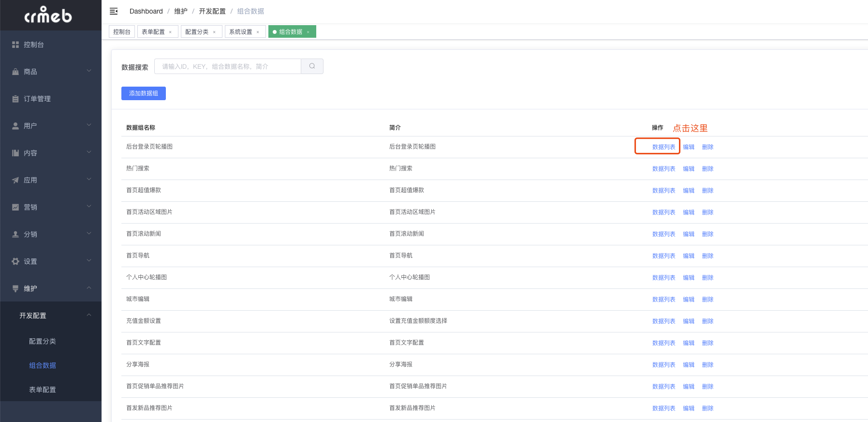Expand the 设置 menu chevron
The width and height of the screenshot is (868, 422).
(x=89, y=261)
